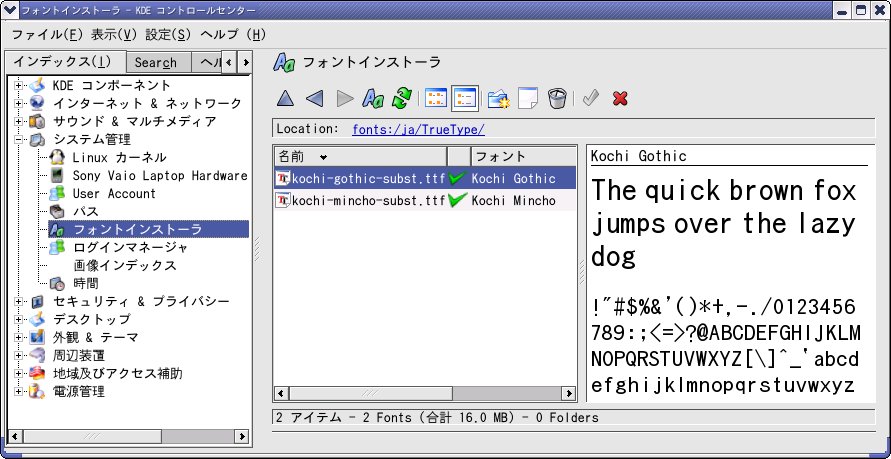Screen dimensions: 891x459
Task: Click the パス tree item icon
Action: click(57, 212)
